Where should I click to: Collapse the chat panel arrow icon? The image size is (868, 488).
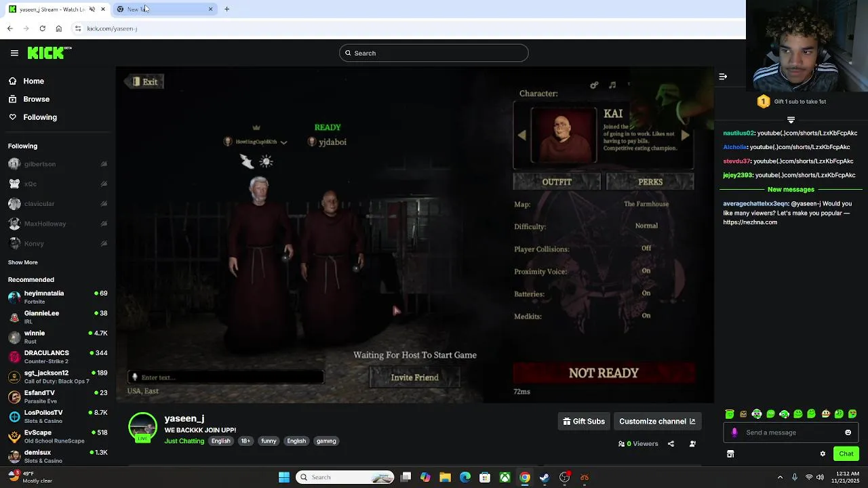pos(723,77)
